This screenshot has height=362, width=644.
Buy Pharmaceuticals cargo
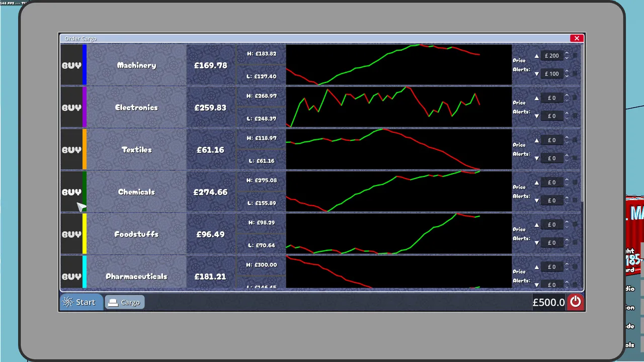tap(71, 273)
